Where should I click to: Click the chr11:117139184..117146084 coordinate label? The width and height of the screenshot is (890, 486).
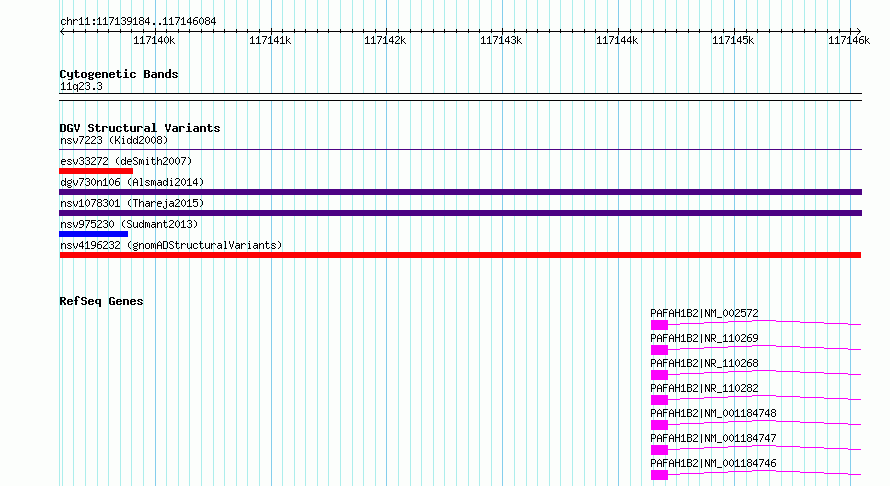click(x=138, y=22)
